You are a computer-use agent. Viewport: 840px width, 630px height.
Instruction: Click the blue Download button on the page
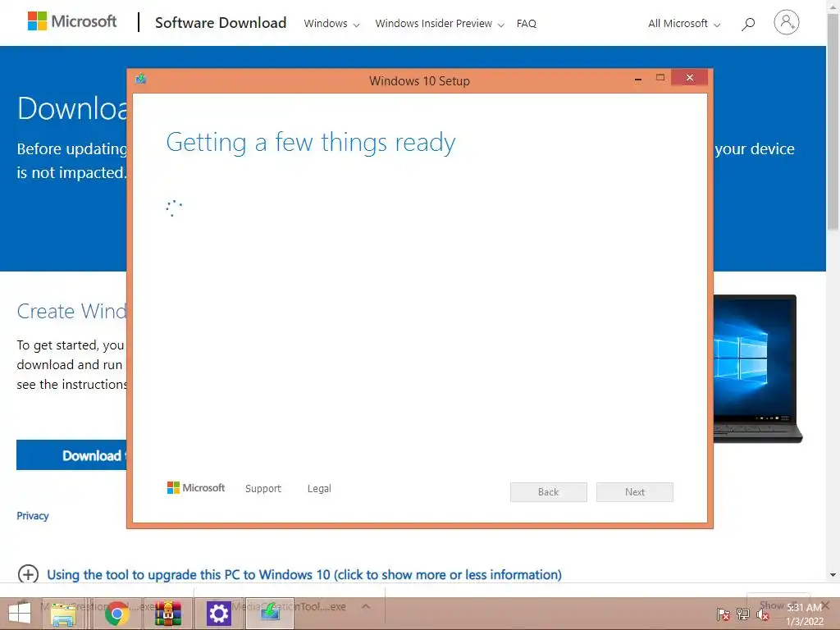click(72, 455)
